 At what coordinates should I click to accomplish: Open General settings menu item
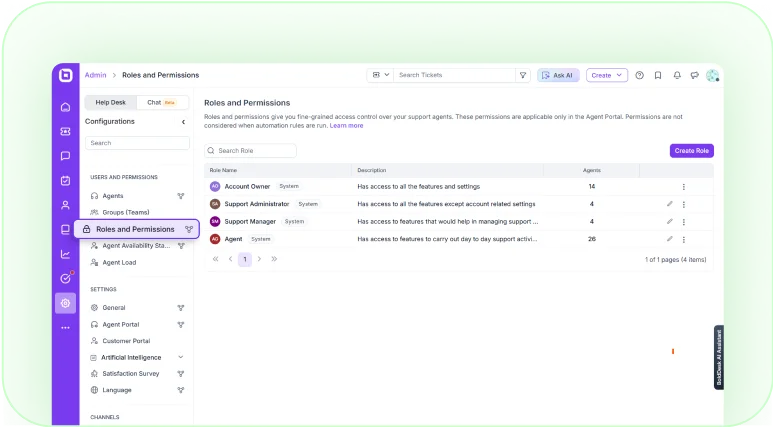[114, 308]
